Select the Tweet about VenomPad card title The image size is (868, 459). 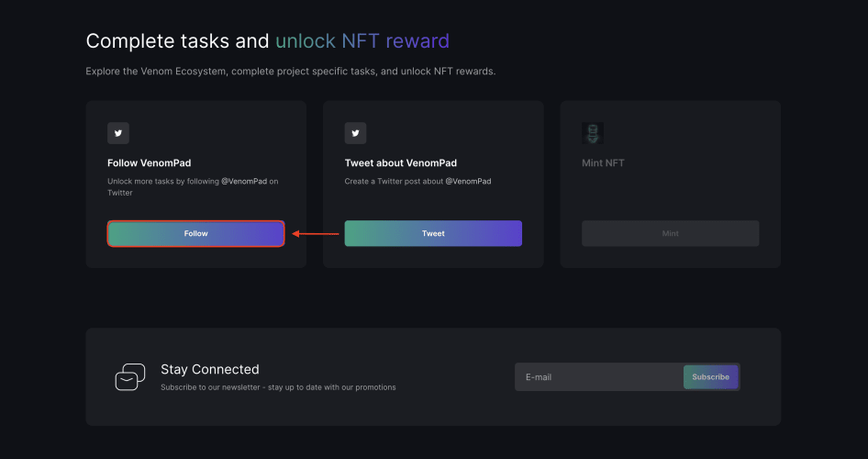(401, 163)
